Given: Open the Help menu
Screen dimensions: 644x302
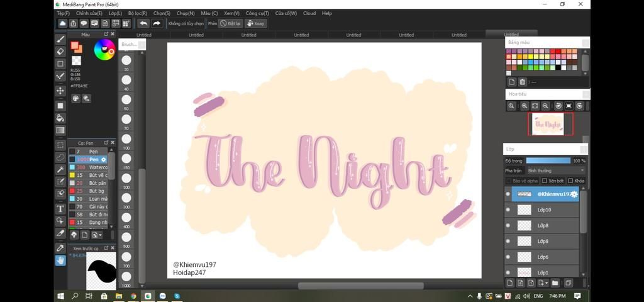Looking at the screenshot, I should (x=327, y=14).
